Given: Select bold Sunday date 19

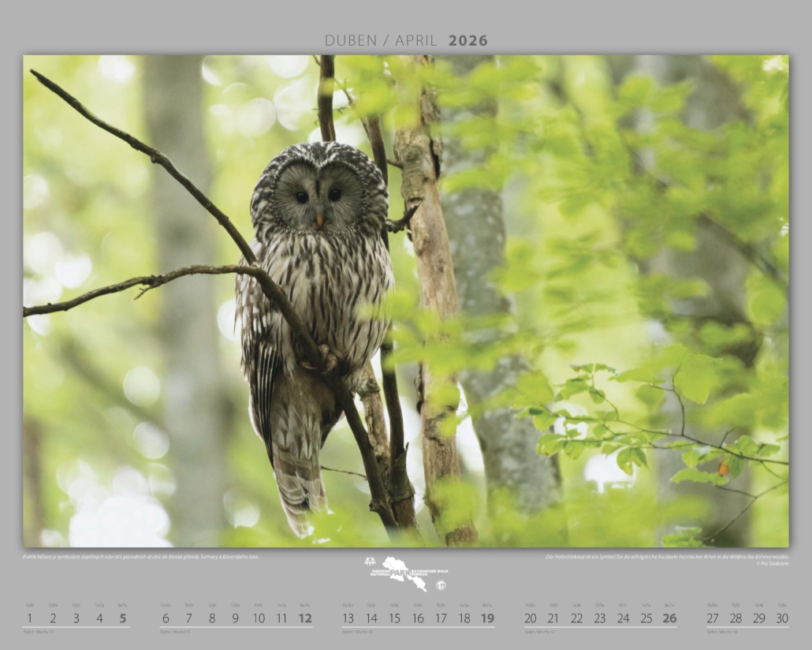Looking at the screenshot, I should coord(487,618).
